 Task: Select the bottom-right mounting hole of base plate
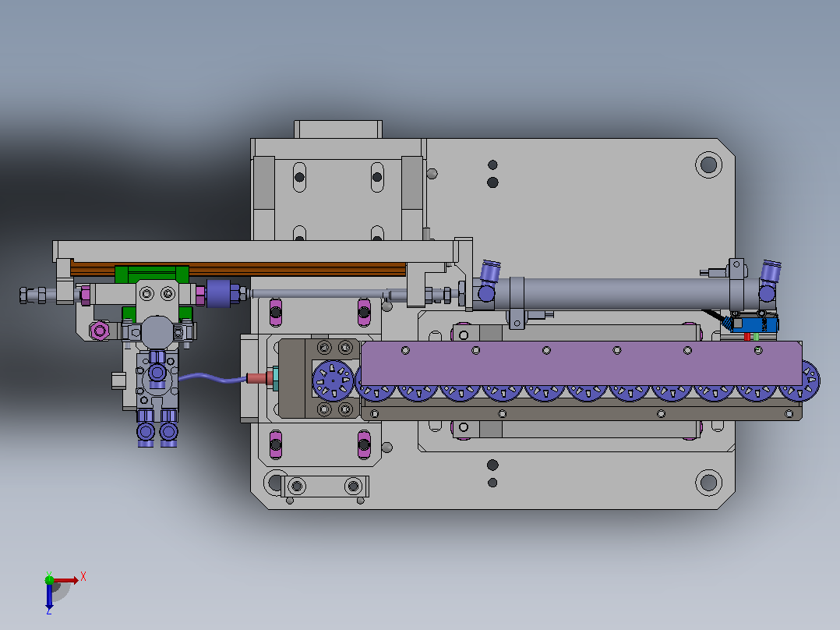tap(708, 482)
